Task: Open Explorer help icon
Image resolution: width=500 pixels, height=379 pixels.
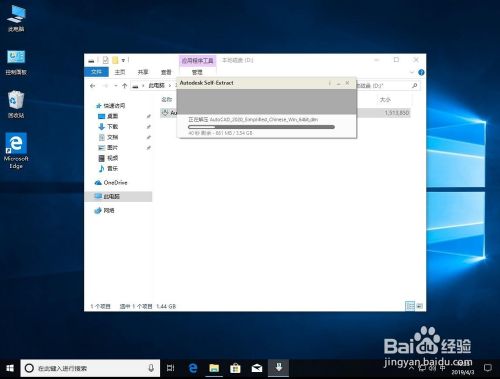Action: [x=421, y=72]
